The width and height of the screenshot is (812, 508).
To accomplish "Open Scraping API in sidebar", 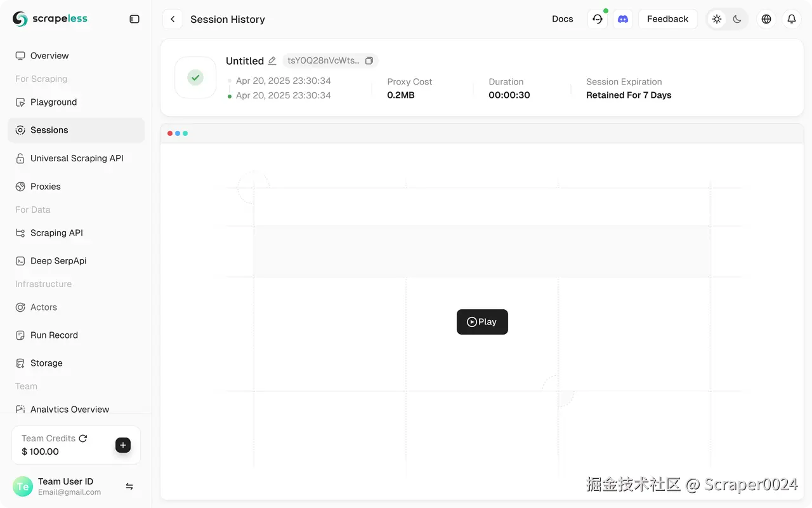I will pyautogui.click(x=76, y=233).
